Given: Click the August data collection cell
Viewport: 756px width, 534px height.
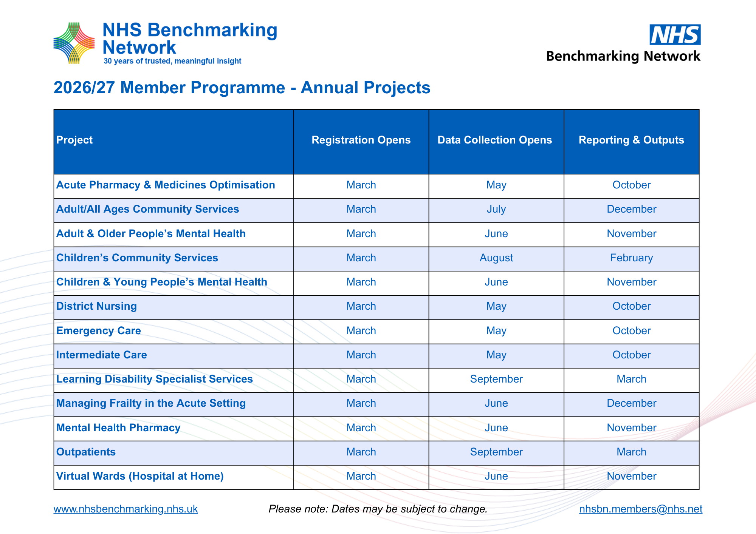Looking at the screenshot, I should 496,258.
